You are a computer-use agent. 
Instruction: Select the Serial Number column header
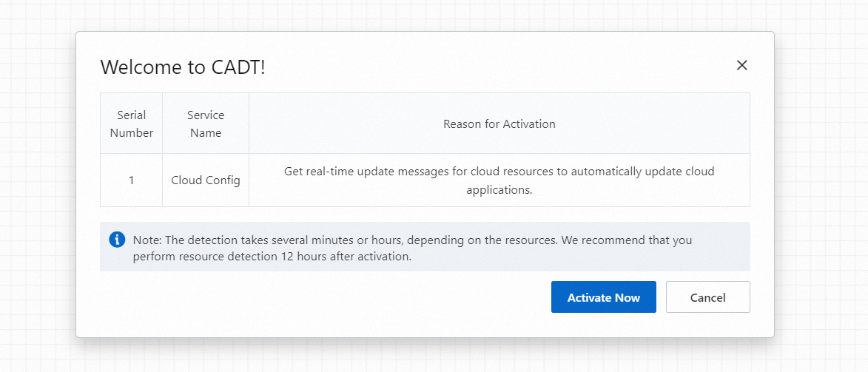coord(132,124)
